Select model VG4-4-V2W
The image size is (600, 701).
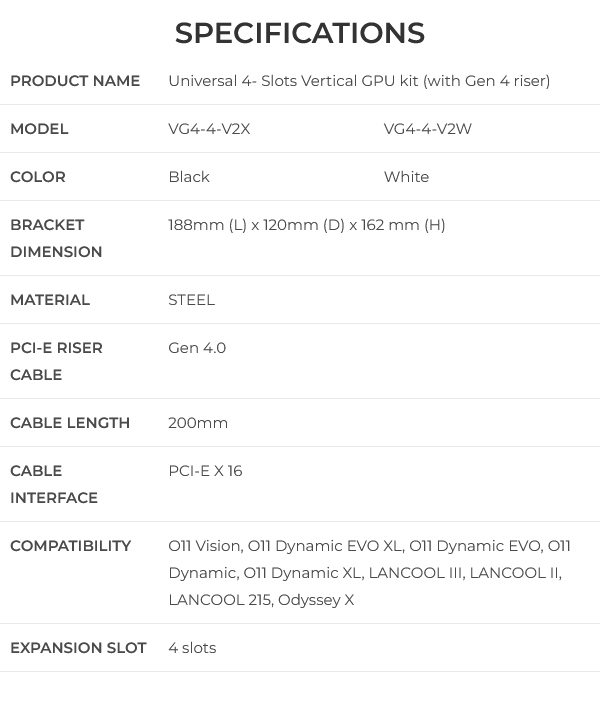click(x=427, y=129)
